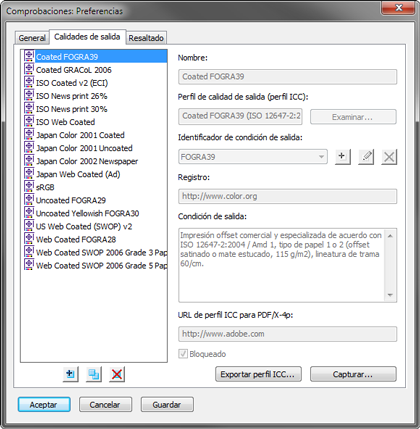Click the sRGB profile icon in list

point(29,187)
